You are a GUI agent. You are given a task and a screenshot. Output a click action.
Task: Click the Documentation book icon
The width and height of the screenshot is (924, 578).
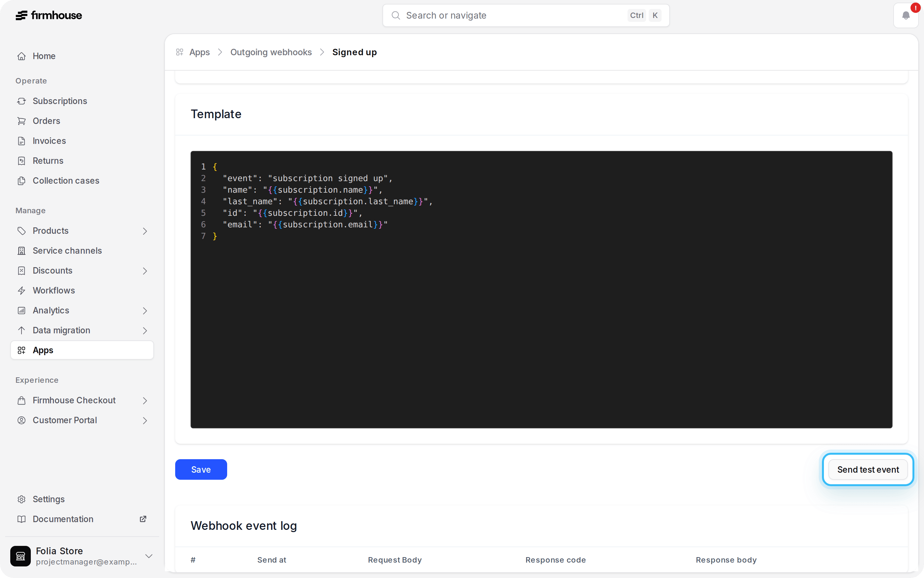pos(22,519)
